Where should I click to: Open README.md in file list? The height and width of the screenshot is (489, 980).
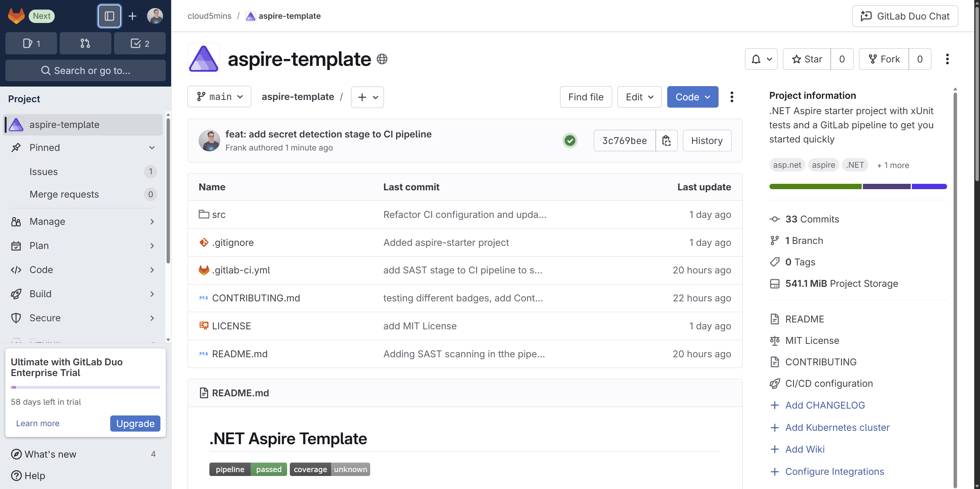coord(240,354)
